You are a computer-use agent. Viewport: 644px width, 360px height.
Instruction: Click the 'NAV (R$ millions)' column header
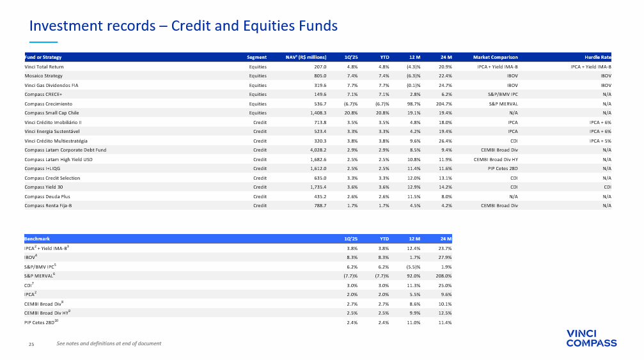(x=306, y=58)
